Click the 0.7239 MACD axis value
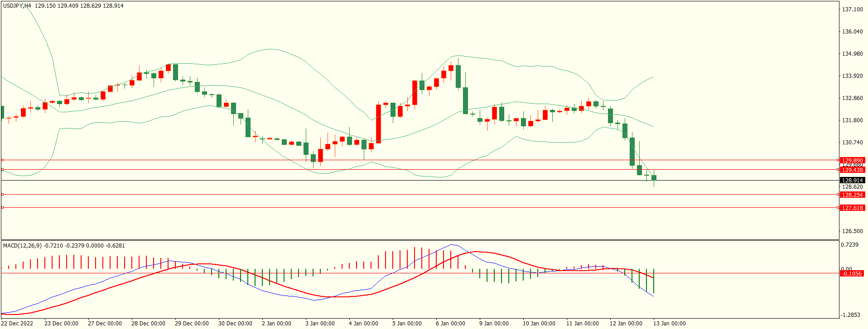The image size is (868, 329). tap(849, 245)
